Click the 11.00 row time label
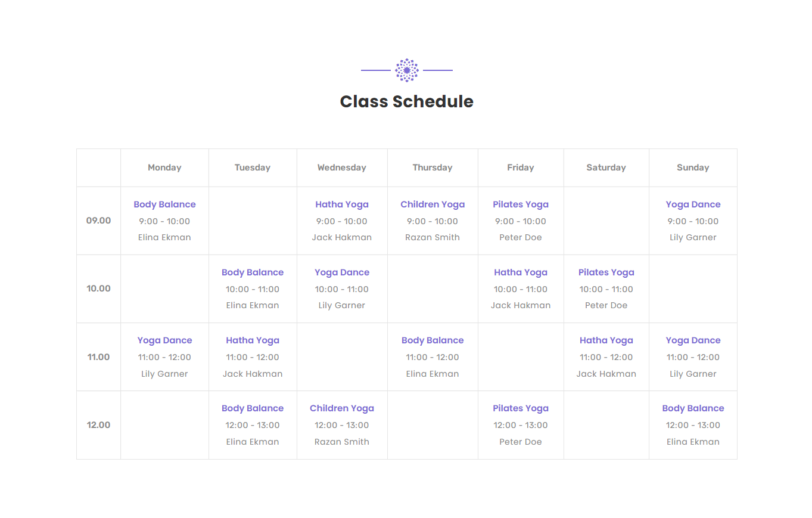Screen dimensions: 812x518 click(98, 357)
